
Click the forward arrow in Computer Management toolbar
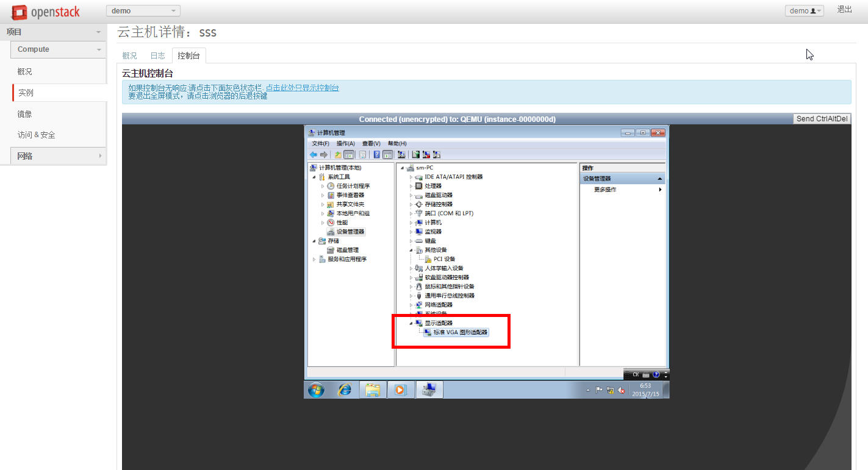(x=324, y=155)
